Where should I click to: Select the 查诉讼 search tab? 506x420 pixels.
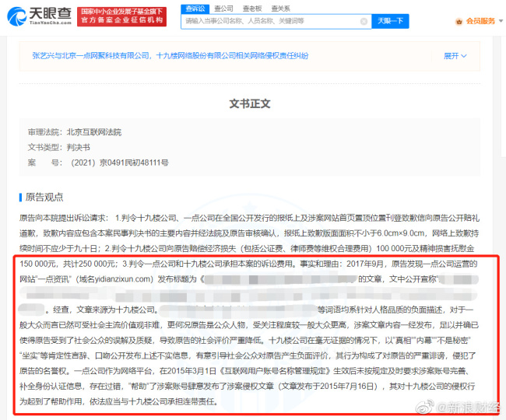[x=195, y=9]
